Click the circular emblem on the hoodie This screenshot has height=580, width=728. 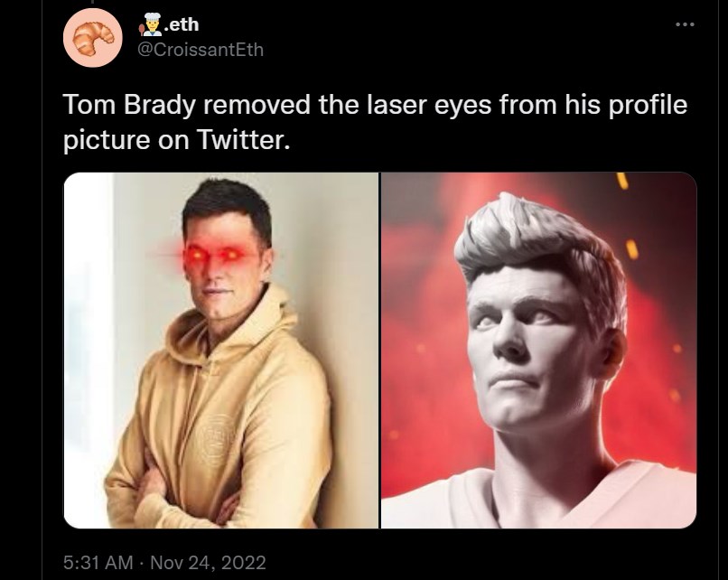215,440
